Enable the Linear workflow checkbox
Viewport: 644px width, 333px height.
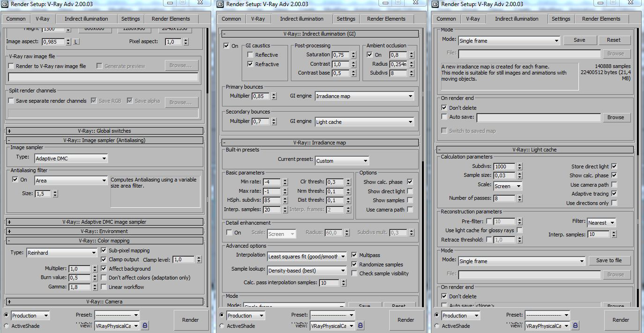click(104, 287)
